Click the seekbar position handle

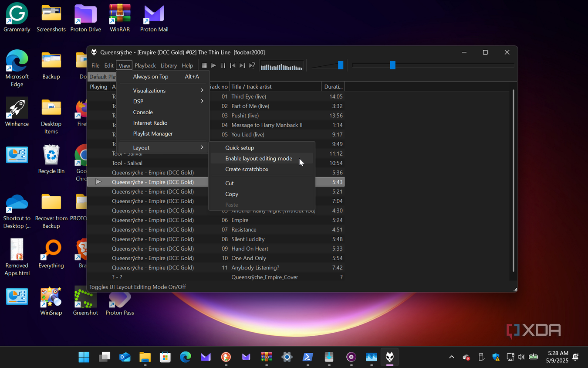(x=392, y=65)
